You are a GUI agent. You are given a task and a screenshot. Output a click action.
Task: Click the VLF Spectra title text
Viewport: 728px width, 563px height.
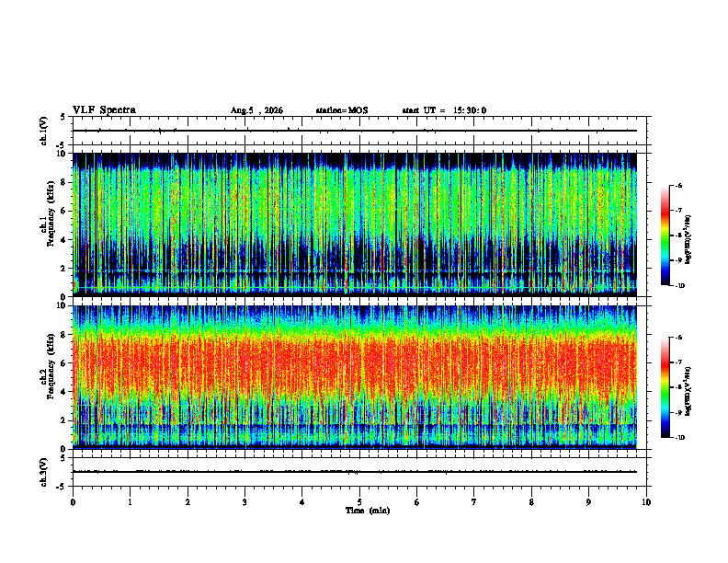105,110
